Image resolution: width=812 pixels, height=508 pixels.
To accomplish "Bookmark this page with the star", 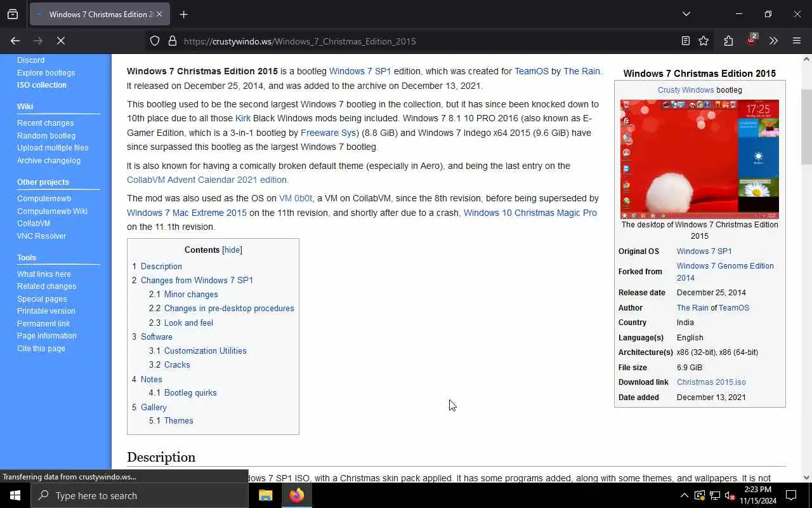I will click(x=704, y=41).
